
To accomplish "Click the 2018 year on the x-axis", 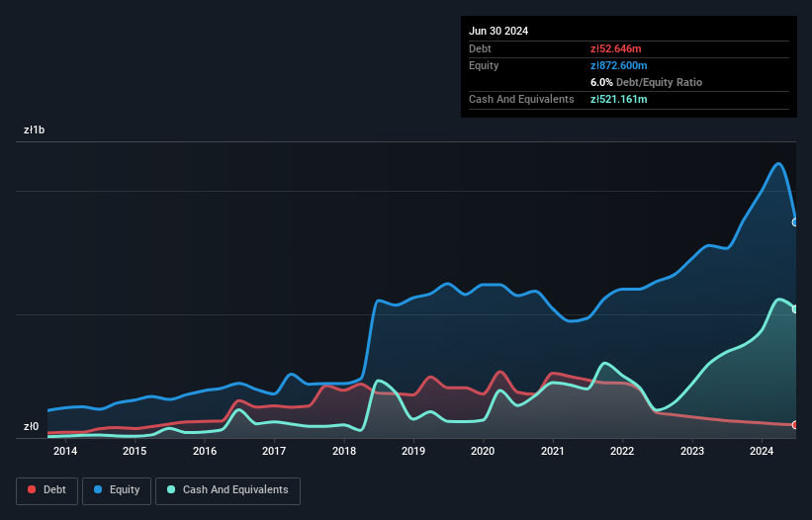I will point(344,452).
